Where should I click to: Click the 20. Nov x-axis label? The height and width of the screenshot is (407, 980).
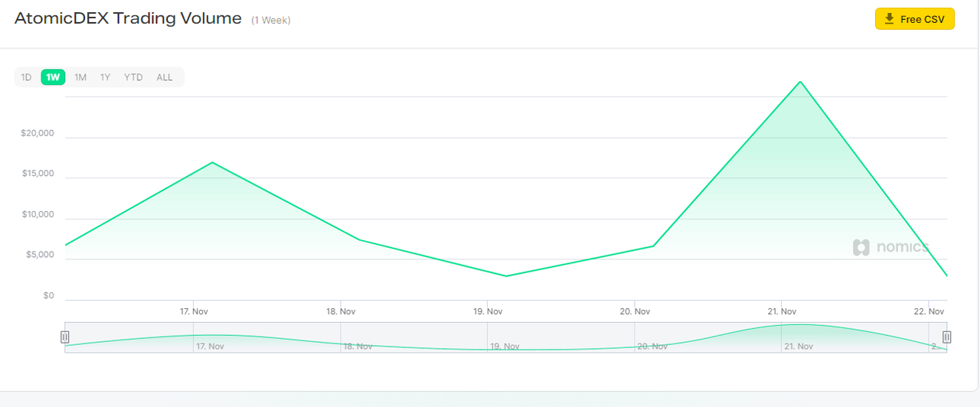(x=635, y=311)
